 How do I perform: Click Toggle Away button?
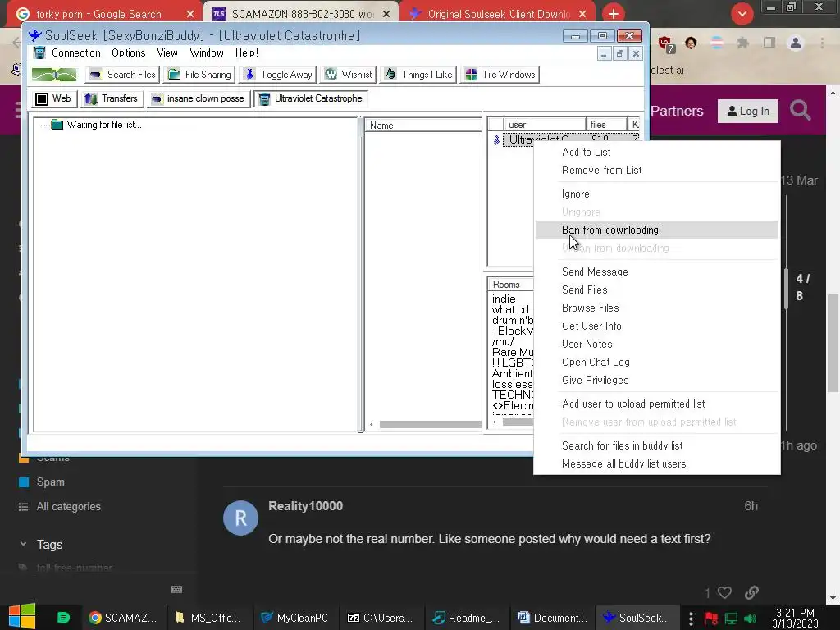pyautogui.click(x=278, y=75)
